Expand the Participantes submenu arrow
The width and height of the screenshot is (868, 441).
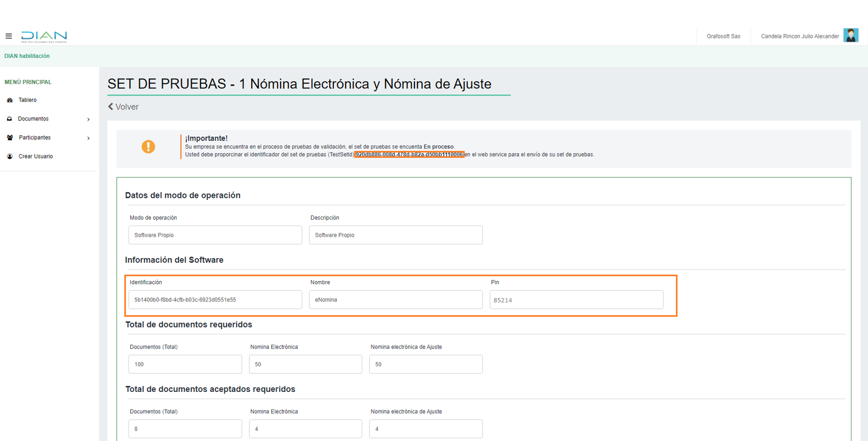[x=89, y=138]
